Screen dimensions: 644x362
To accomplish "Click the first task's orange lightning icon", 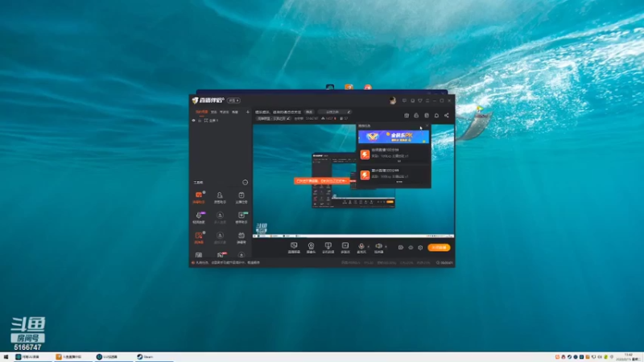I will [x=365, y=154].
